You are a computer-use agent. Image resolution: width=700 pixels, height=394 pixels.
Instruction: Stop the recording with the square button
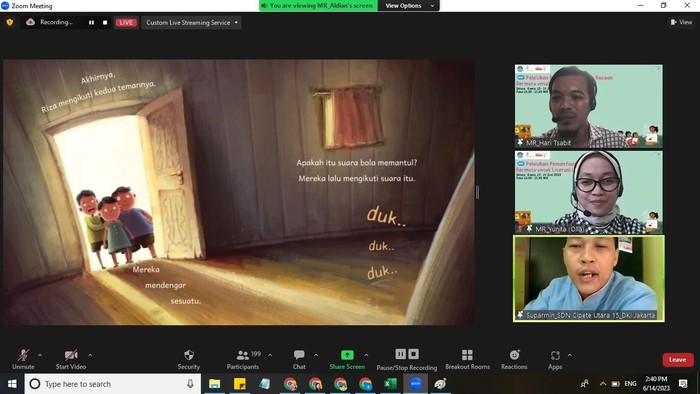105,22
